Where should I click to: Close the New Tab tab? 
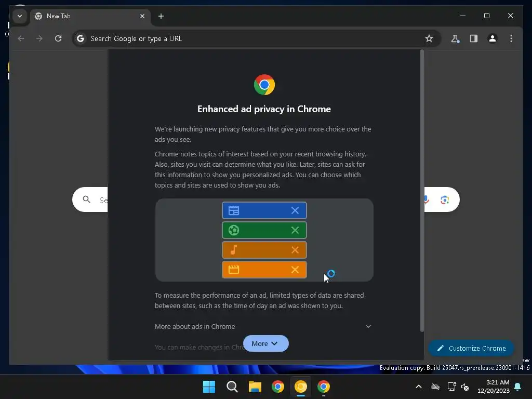[x=142, y=16]
